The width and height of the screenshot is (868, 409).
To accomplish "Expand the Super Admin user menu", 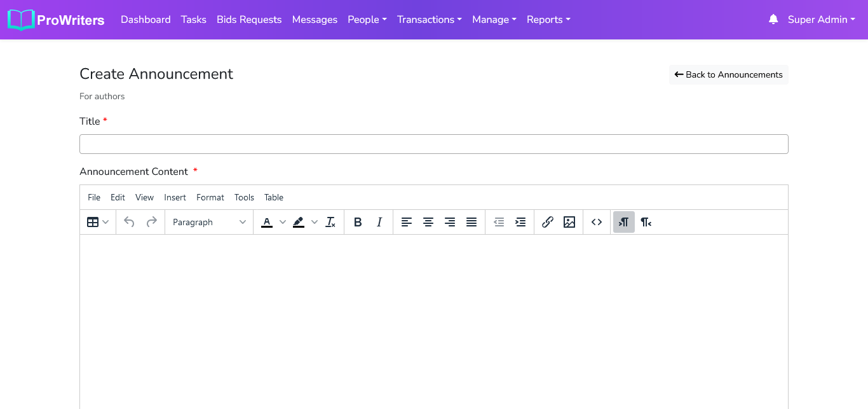I will (821, 20).
